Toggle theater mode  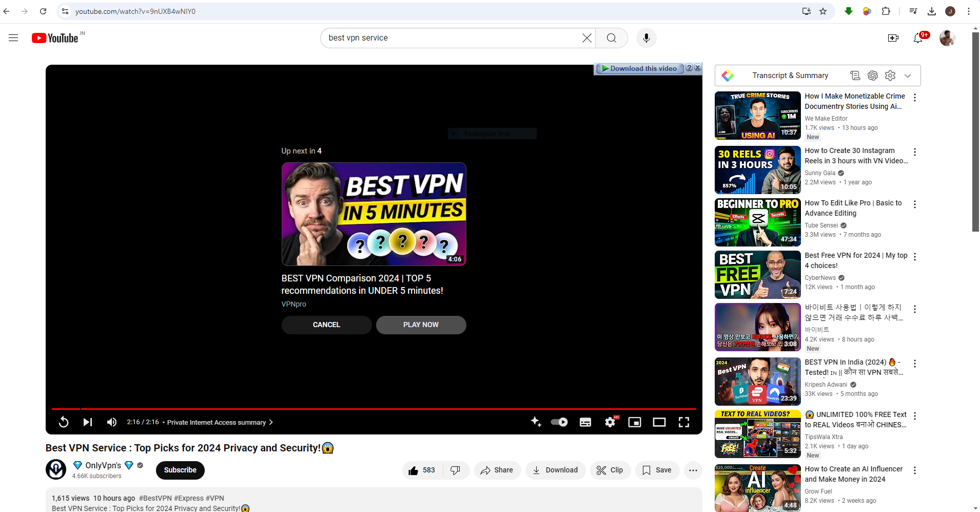click(659, 422)
